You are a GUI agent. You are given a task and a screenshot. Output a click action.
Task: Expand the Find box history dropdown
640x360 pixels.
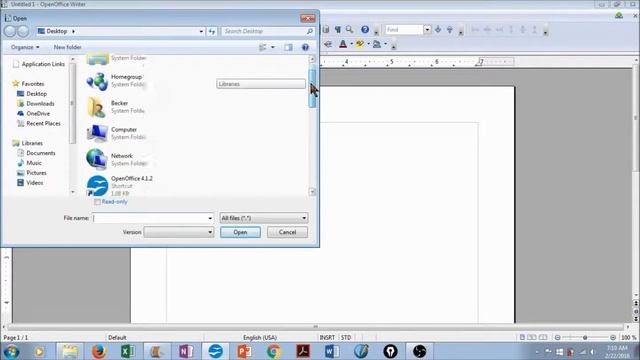pyautogui.click(x=427, y=29)
